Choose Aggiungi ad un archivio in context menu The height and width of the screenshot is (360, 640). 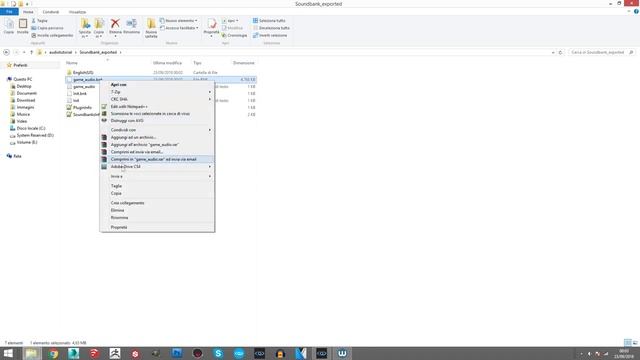point(157,138)
